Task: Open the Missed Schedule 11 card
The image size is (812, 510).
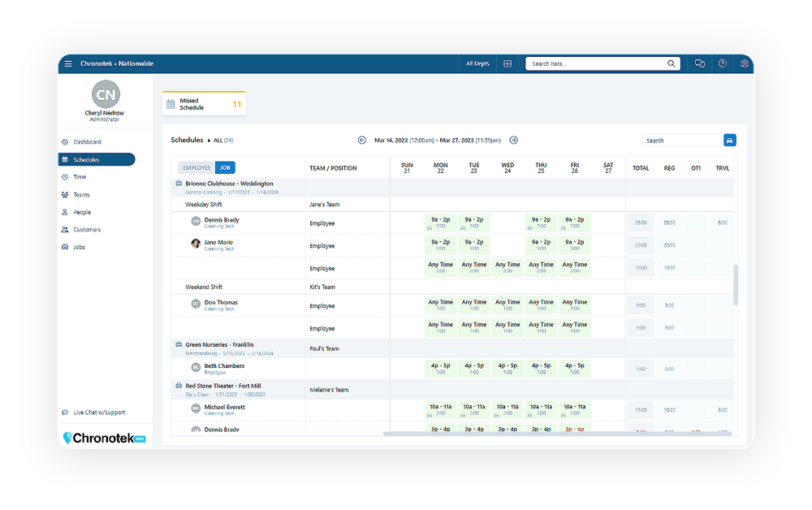Action: [x=204, y=104]
